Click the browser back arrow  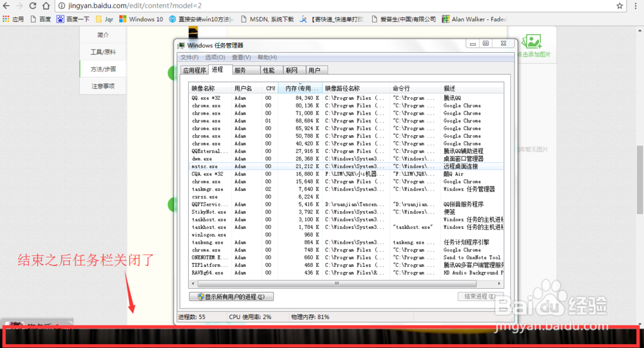click(6, 6)
